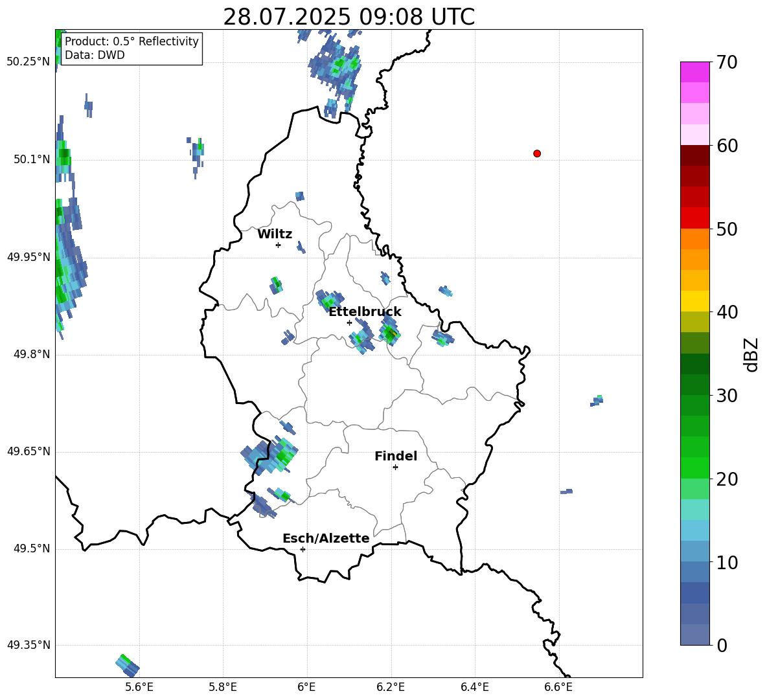Click the 49.5°N latitude tick label
The height and width of the screenshot is (700, 767).
(32, 548)
